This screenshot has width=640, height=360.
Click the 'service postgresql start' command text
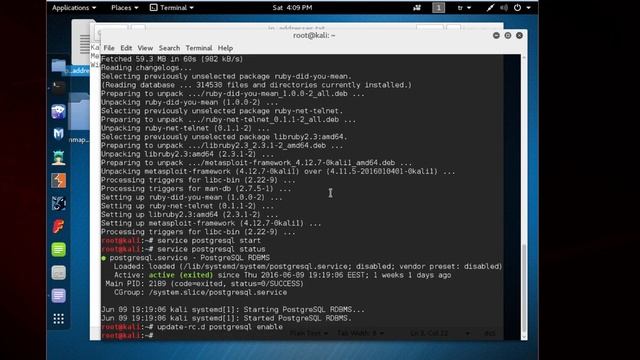tap(209, 240)
